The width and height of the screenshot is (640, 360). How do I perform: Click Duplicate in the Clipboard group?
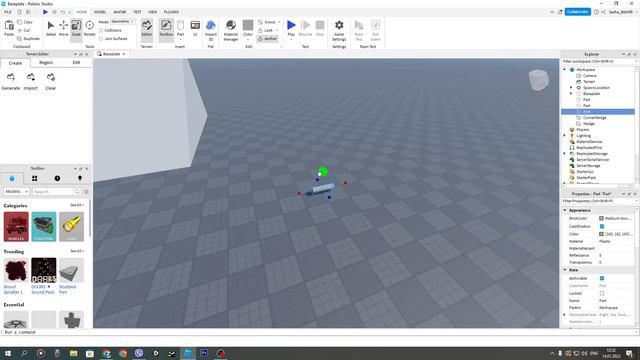coord(29,38)
